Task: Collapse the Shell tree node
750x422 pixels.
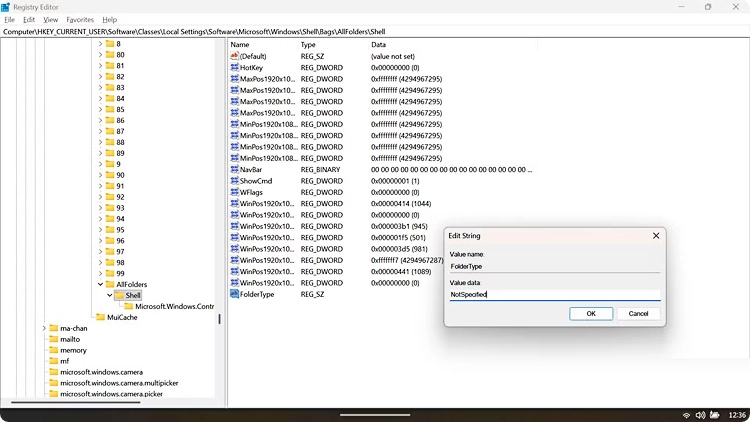Action: click(x=110, y=295)
